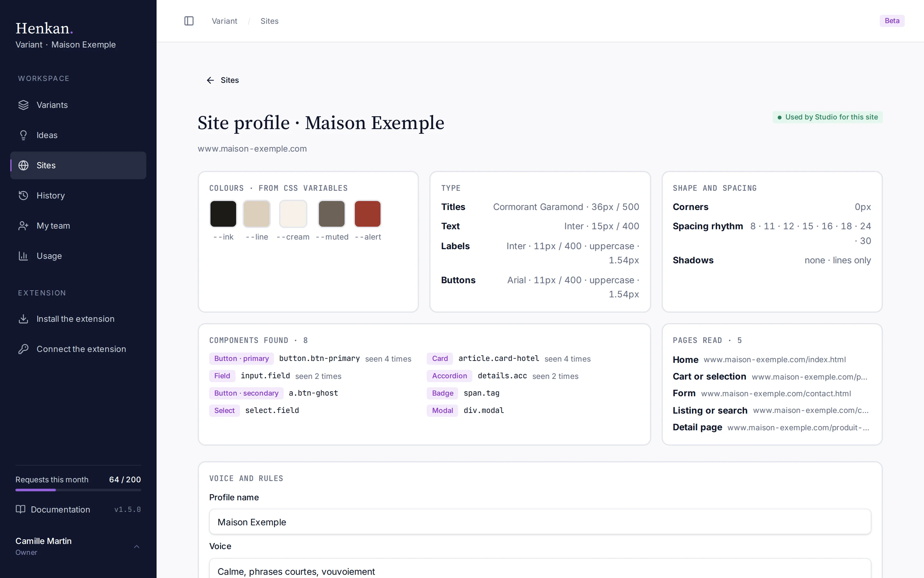Click the Connect extension key icon
This screenshot has width=924, height=578.
pyautogui.click(x=23, y=349)
